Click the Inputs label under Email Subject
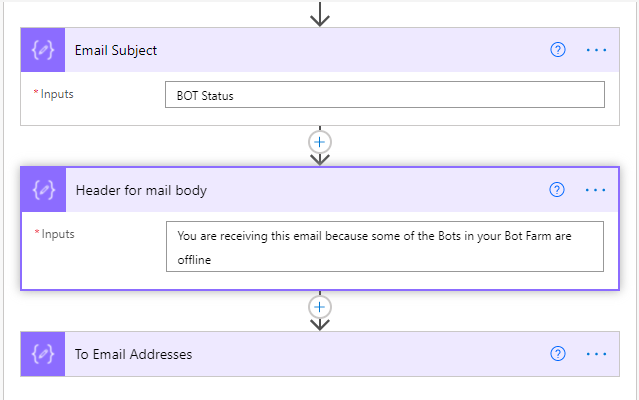The height and width of the screenshot is (400, 639). pyautogui.click(x=57, y=94)
